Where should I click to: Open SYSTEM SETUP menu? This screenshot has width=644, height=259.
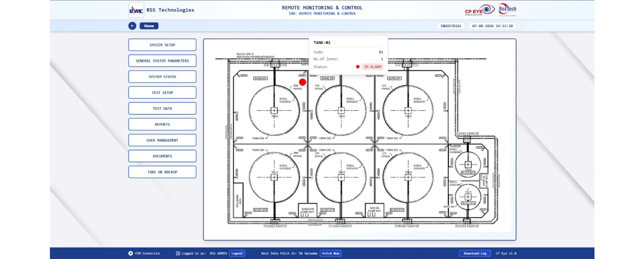click(162, 45)
